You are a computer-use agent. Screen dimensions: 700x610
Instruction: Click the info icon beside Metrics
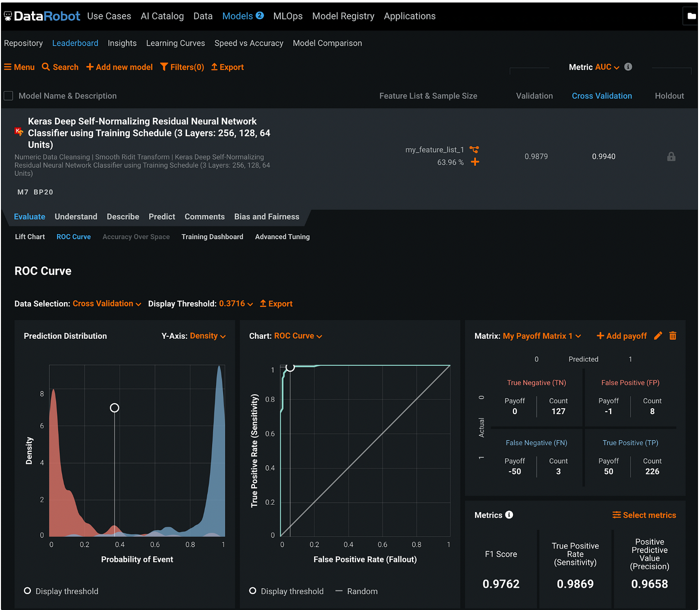pos(509,515)
